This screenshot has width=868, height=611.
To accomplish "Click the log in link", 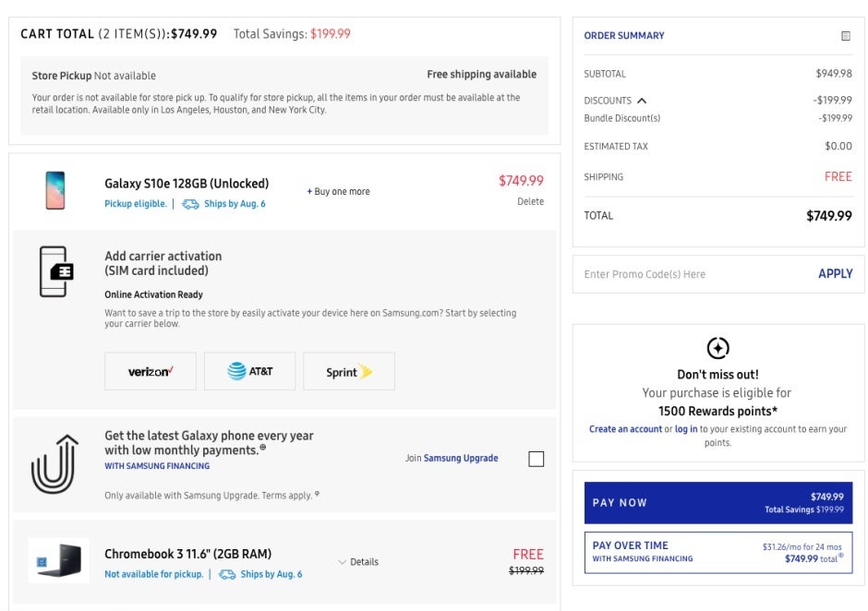I will point(686,429).
